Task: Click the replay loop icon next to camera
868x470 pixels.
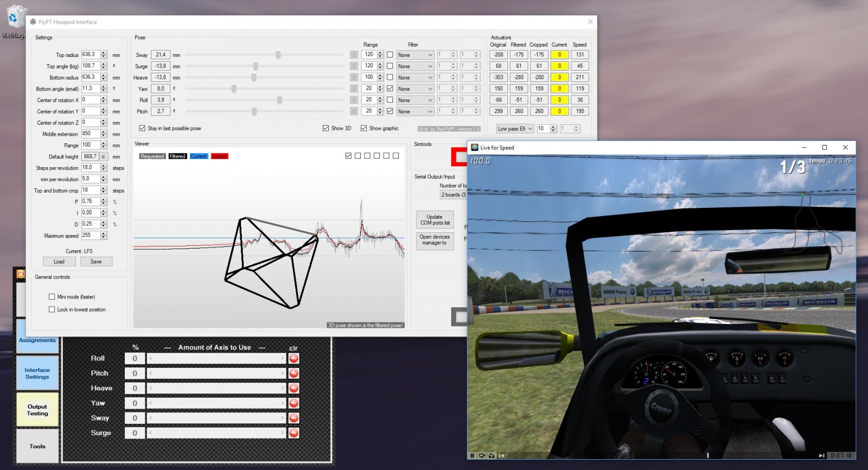Action: (492, 455)
